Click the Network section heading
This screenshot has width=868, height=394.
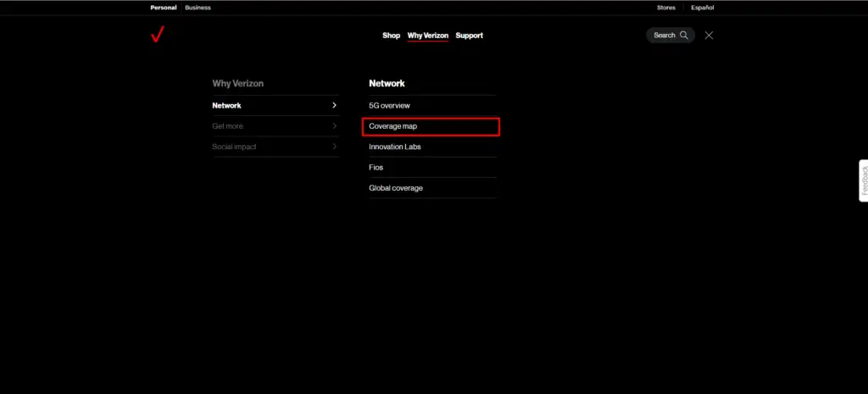point(387,84)
